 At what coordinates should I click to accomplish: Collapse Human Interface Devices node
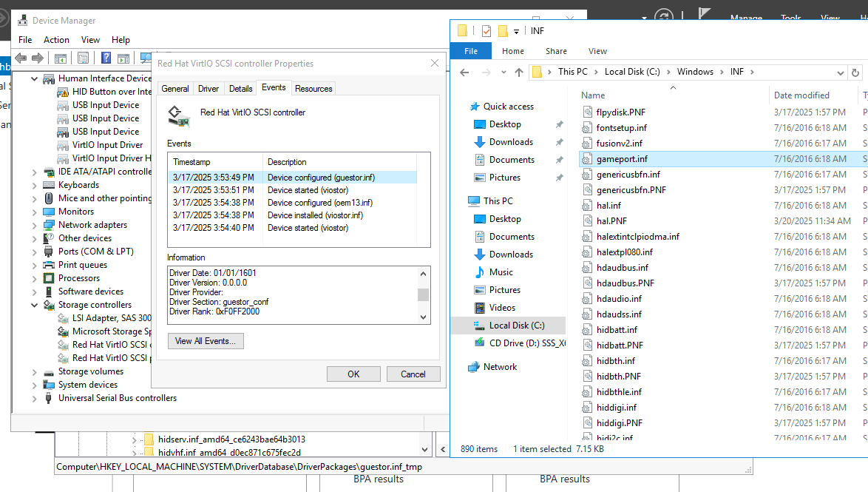[x=34, y=78]
